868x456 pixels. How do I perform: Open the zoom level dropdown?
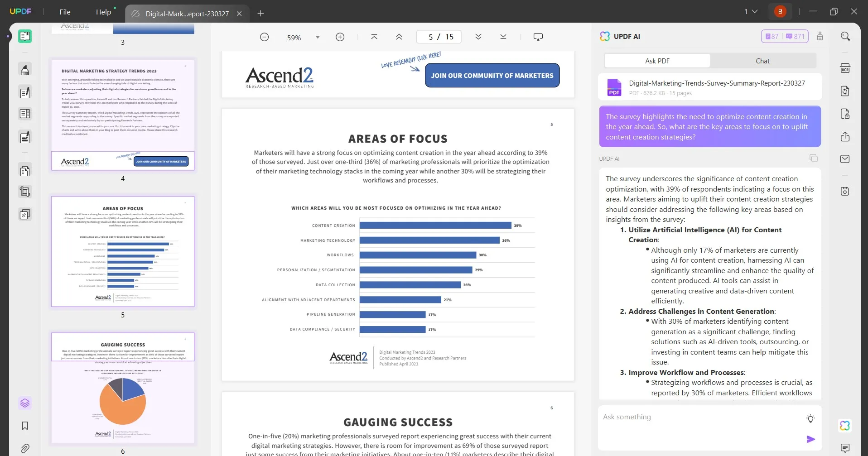click(318, 37)
